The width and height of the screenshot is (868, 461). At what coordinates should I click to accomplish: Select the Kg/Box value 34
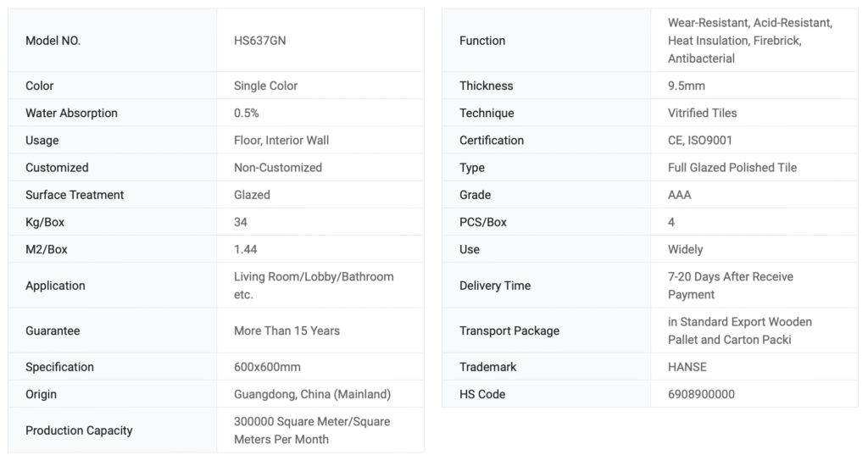[x=241, y=222]
